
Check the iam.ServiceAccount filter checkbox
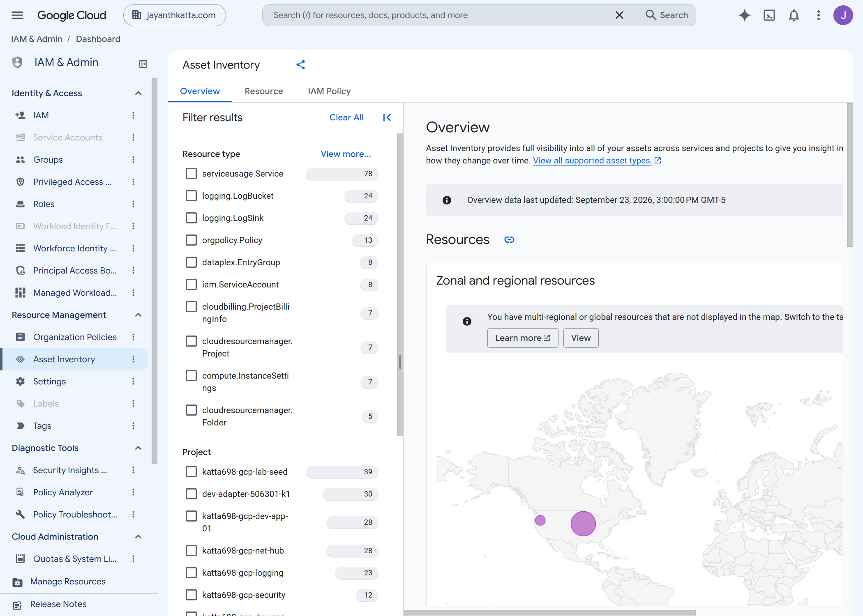point(191,285)
